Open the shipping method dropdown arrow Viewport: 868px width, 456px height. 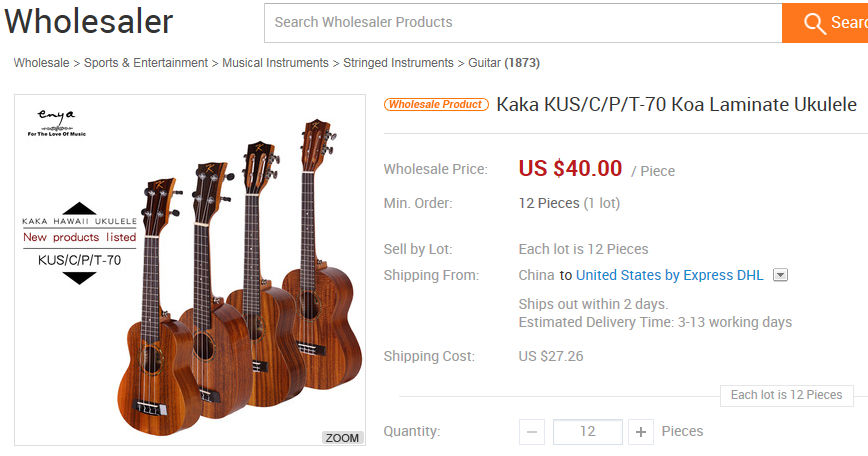point(781,275)
